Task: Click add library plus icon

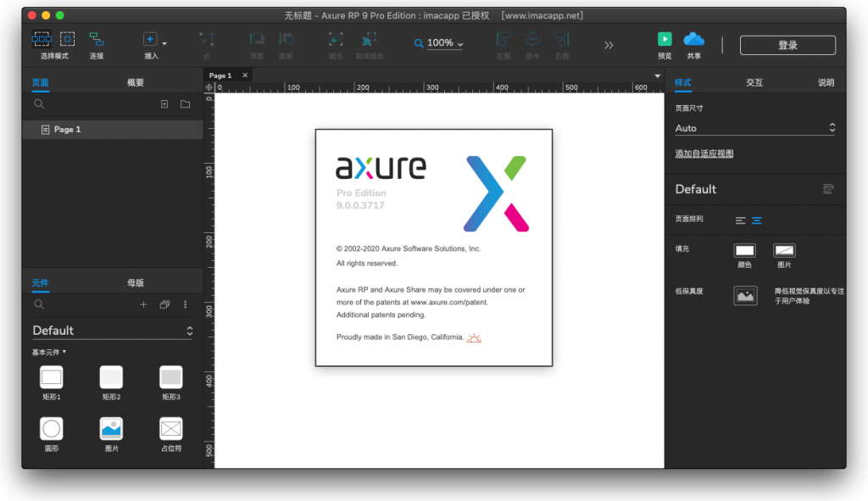Action: (143, 304)
